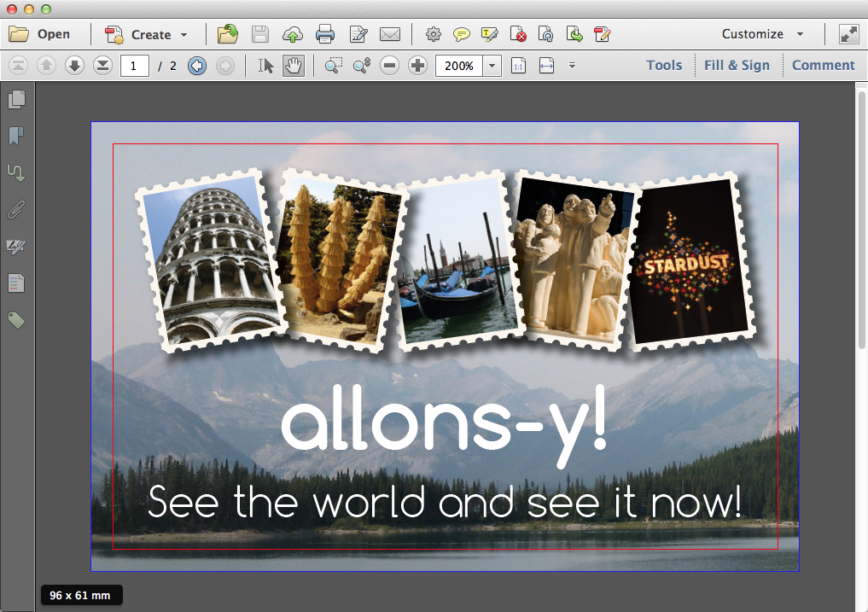Zoom in with the plus button

[417, 66]
